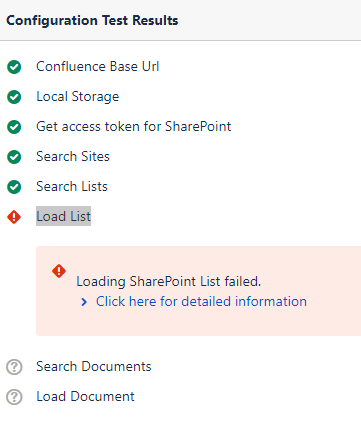Click error icon inside failure message box
Image resolution: width=361 pixels, height=421 pixels.
[59, 271]
